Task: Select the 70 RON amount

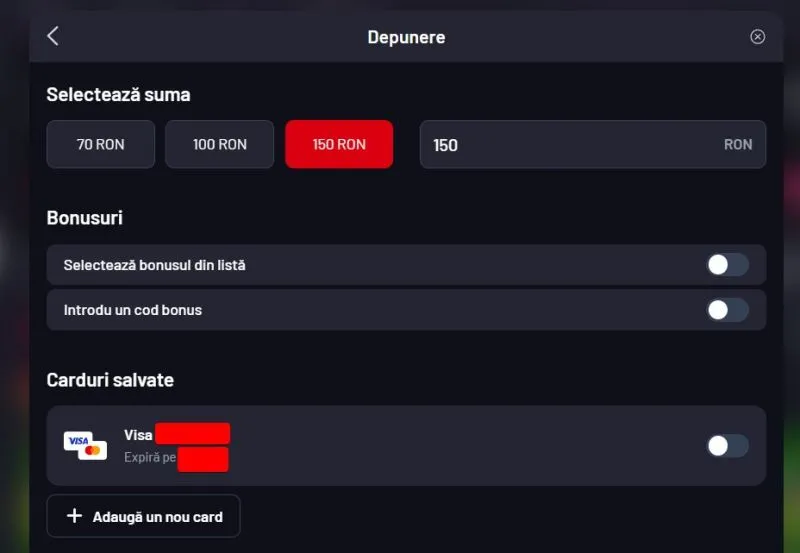Action: 101,144
